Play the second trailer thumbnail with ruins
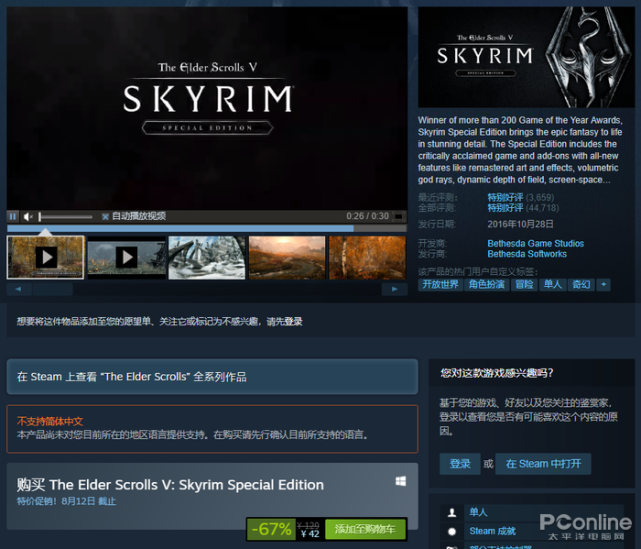 (x=126, y=258)
